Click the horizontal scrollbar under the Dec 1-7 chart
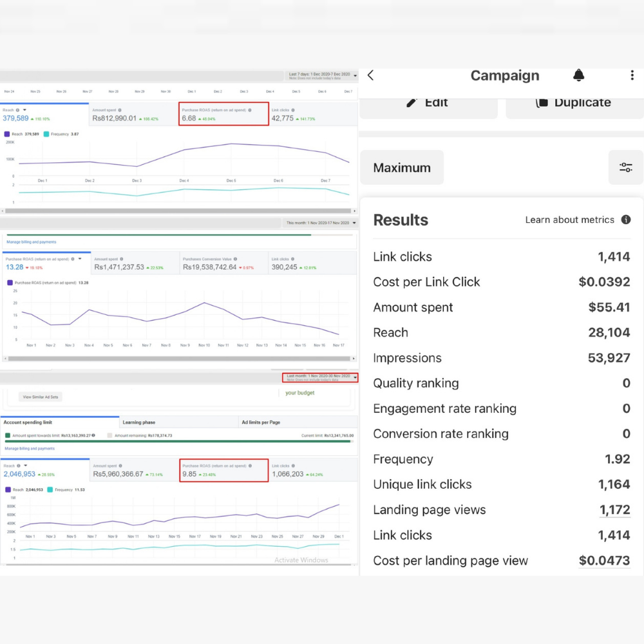Screen dimensions: 644x644 click(x=178, y=211)
